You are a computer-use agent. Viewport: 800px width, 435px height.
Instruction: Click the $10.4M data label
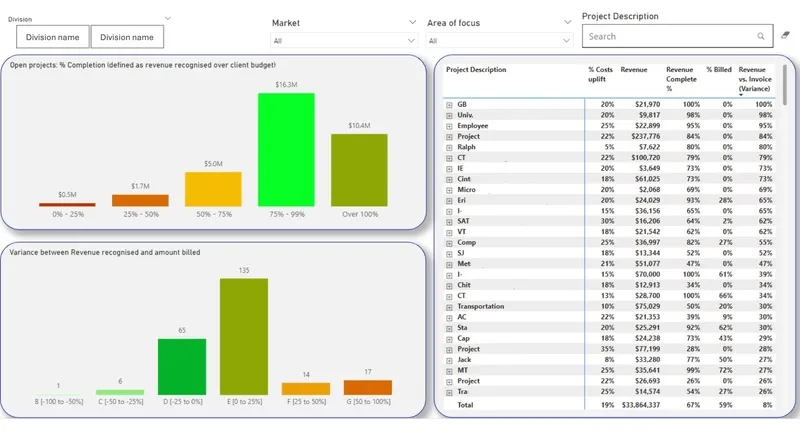point(359,125)
